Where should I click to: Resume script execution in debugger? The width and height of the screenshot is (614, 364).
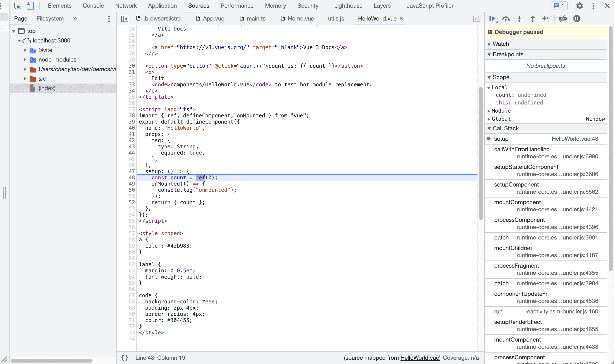(x=492, y=19)
